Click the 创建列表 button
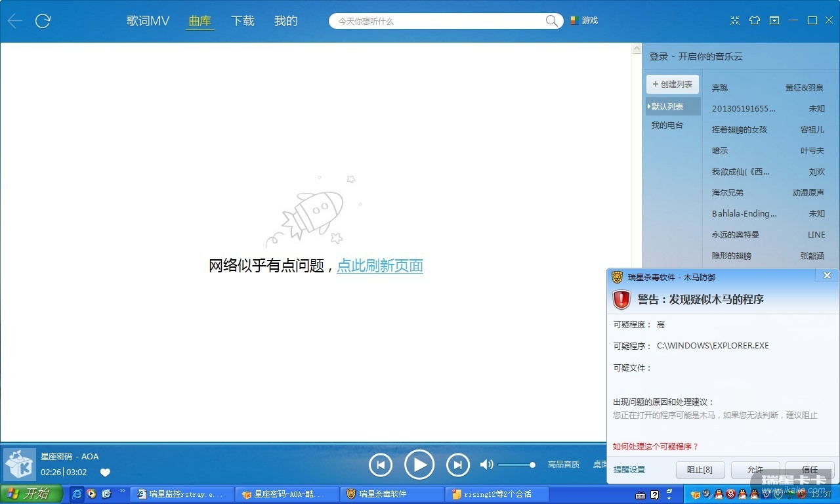The image size is (840, 504). pyautogui.click(x=673, y=85)
